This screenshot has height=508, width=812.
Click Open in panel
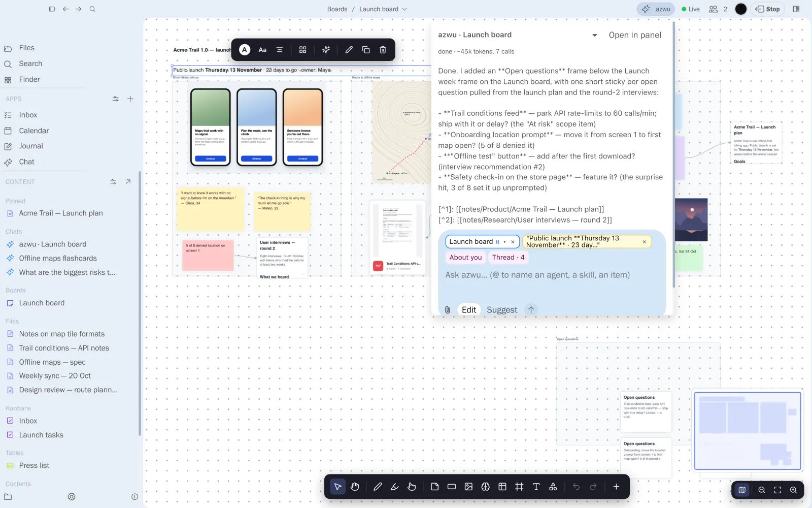[x=635, y=35]
